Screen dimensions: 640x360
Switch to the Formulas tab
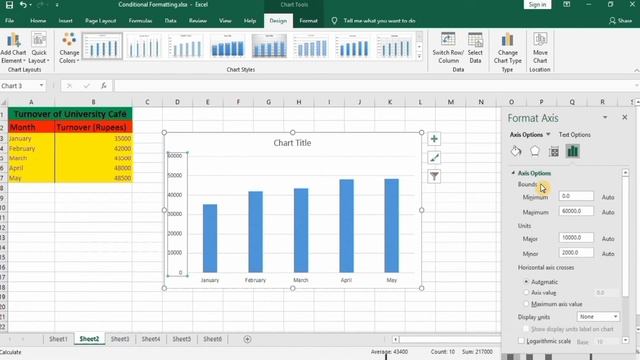pos(140,20)
